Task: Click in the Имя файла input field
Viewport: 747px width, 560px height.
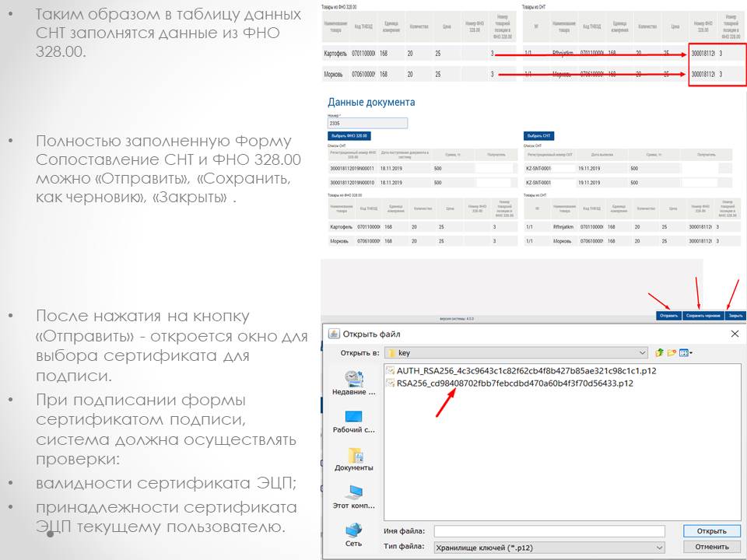Action: click(549, 531)
